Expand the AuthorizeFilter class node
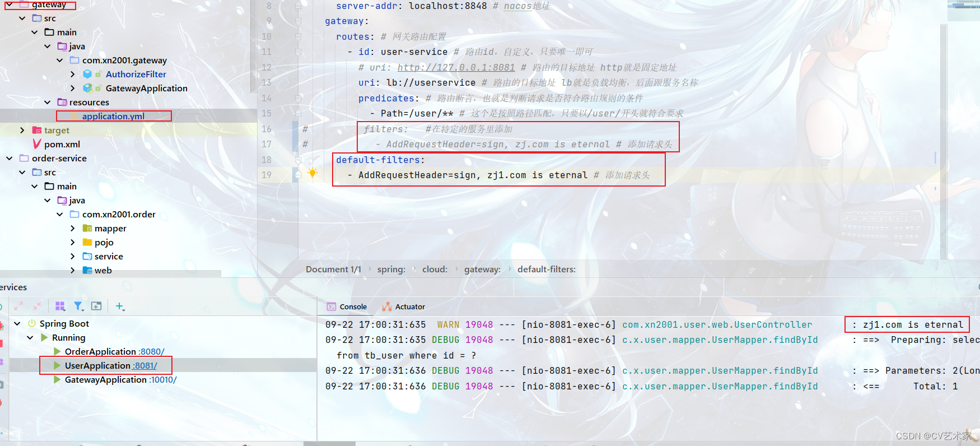The image size is (980, 446). tap(73, 74)
